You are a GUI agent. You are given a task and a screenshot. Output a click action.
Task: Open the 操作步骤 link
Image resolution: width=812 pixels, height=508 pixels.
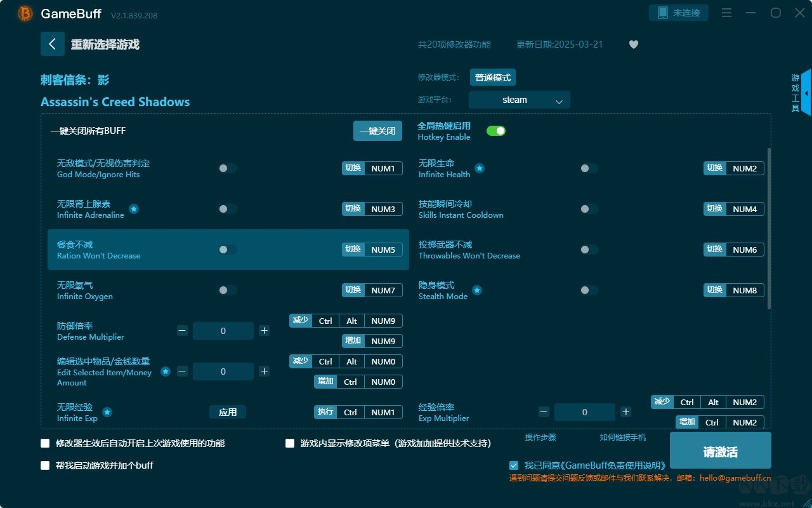coord(540,438)
